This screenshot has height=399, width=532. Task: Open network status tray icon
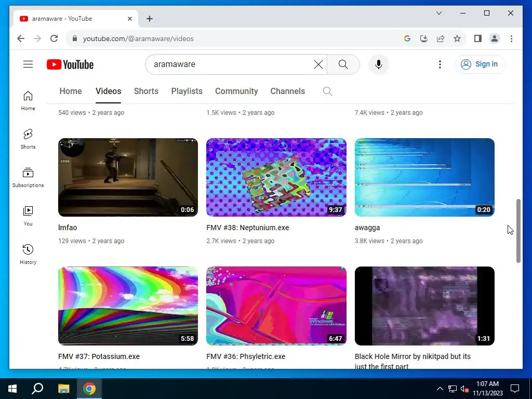[453, 389]
